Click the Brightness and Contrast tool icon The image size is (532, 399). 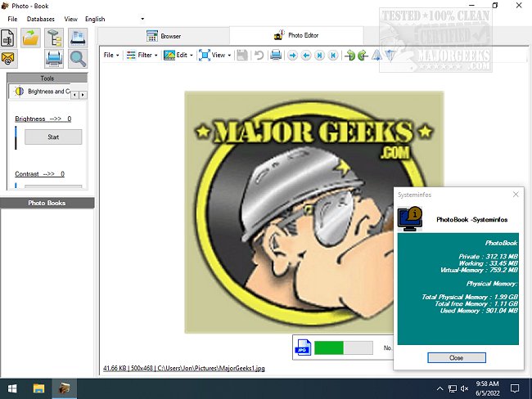(x=20, y=92)
